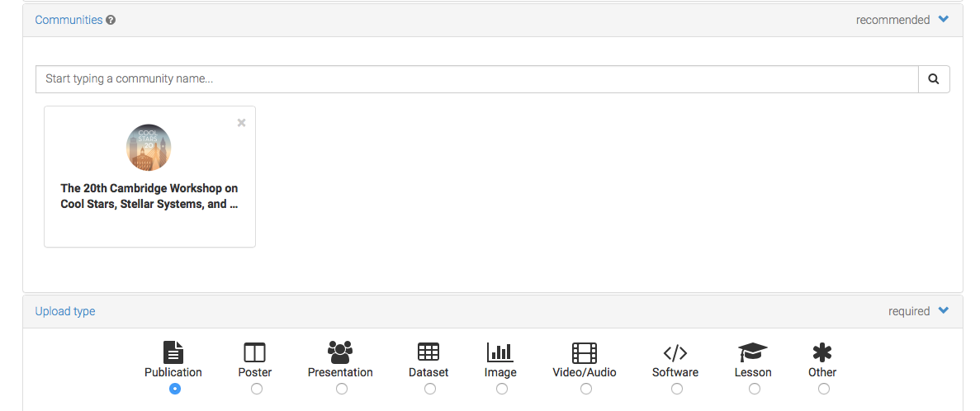Select the Software radio button

coord(677,389)
